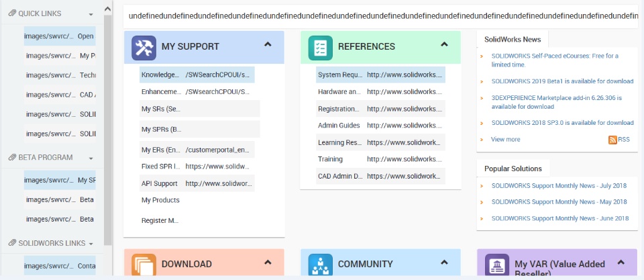Collapse the My VAR panel
Image resolution: width=644 pixels, height=280 pixels.
621,261
